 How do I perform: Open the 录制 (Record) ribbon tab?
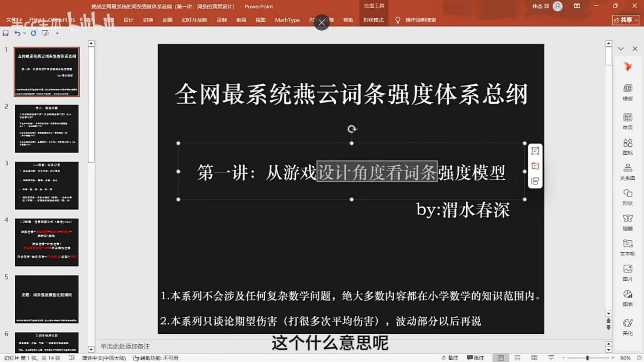[221, 20]
